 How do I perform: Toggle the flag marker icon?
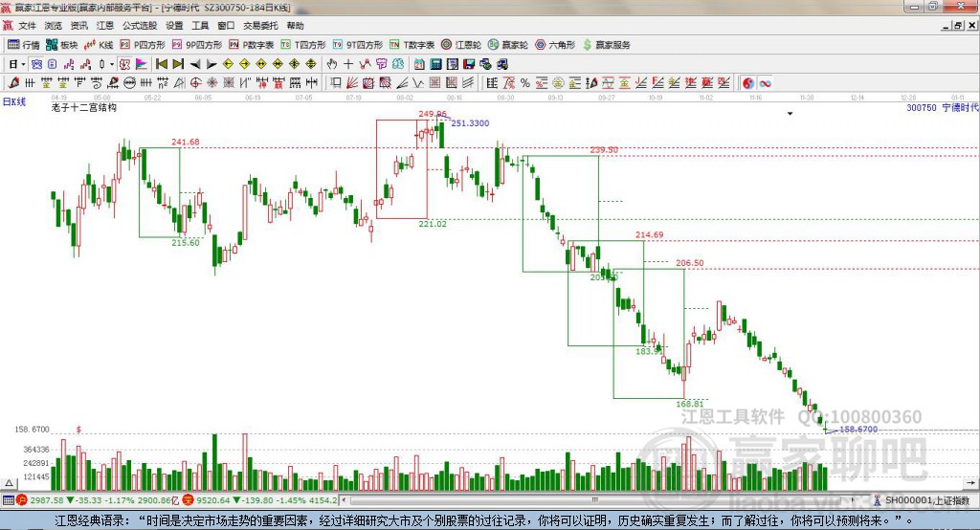[x=142, y=64]
